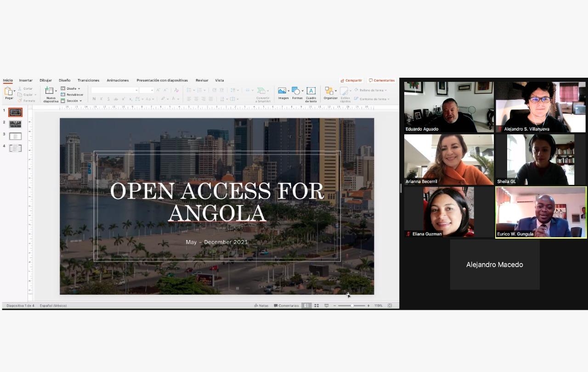Insert a Cuadro de texto

[x=311, y=91]
